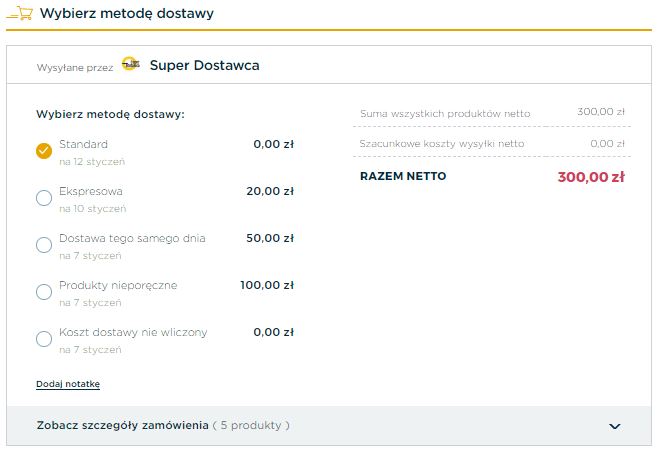
Task: Select the Produkty nieporęczne radio button
Action: click(x=44, y=292)
